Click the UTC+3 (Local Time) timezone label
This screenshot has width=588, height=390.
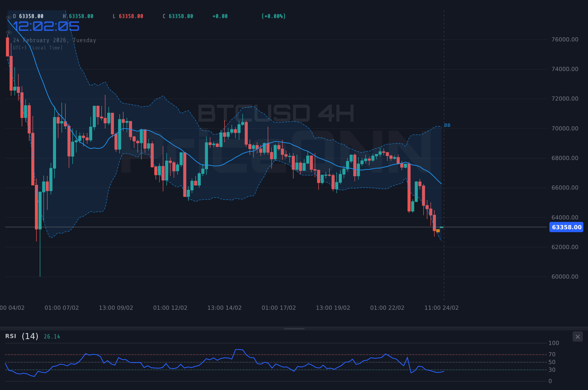(x=38, y=48)
